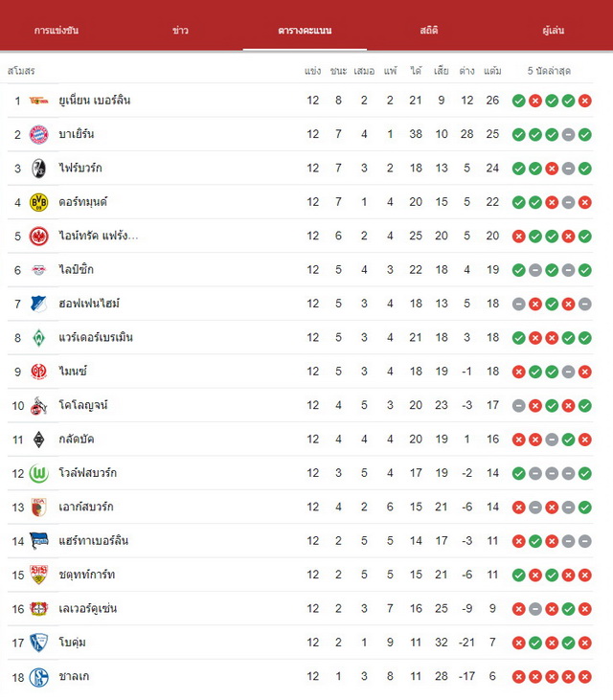Open the ข่าว tab
613x700 pixels.
180,31
